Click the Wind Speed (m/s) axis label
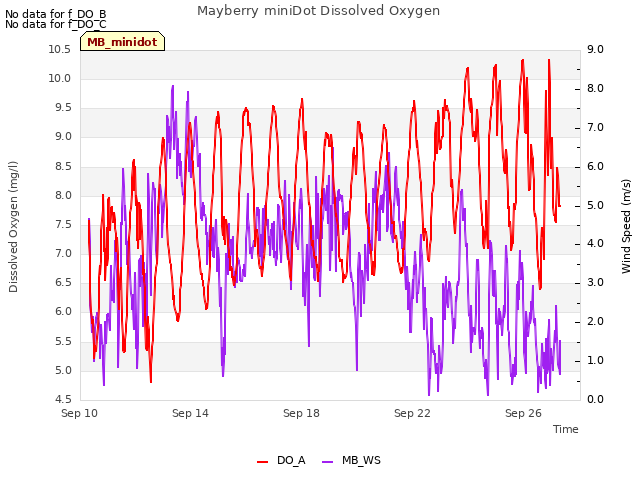 [x=626, y=226]
